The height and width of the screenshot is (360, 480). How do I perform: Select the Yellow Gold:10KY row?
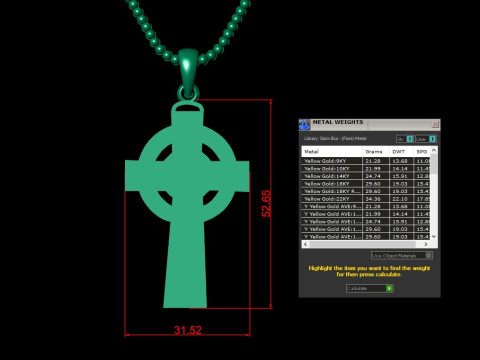click(366, 169)
